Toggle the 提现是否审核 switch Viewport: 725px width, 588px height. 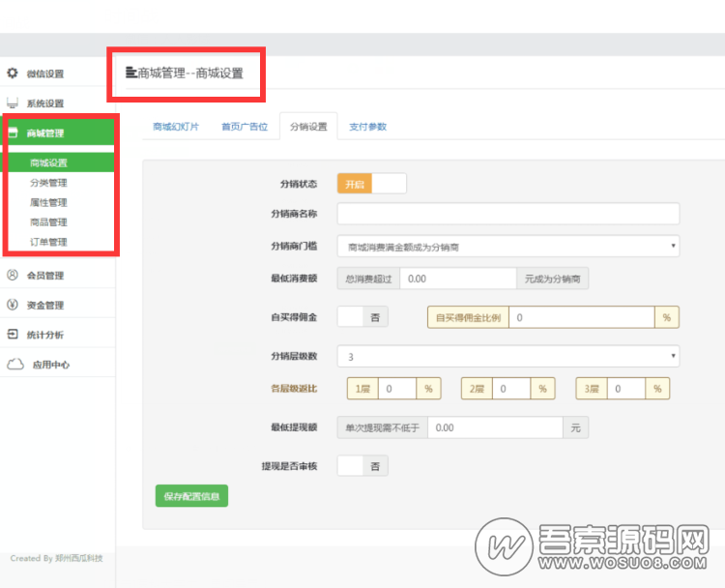tap(362, 466)
